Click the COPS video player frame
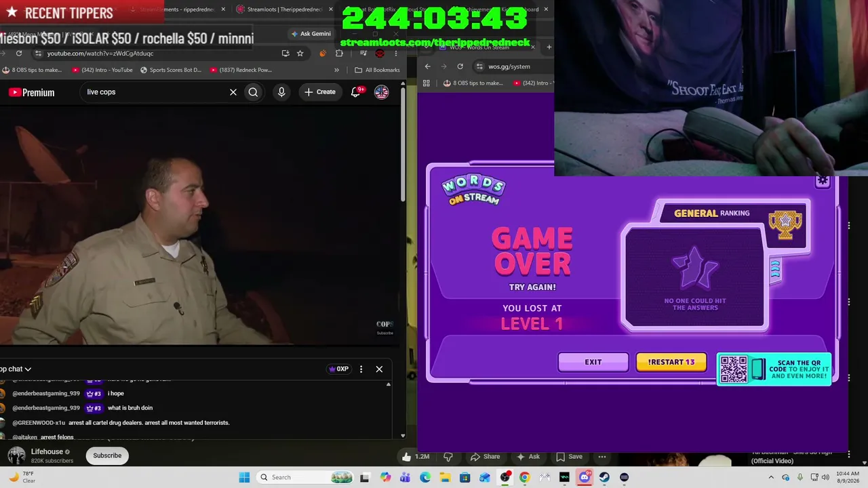Image resolution: width=868 pixels, height=488 pixels. point(199,226)
